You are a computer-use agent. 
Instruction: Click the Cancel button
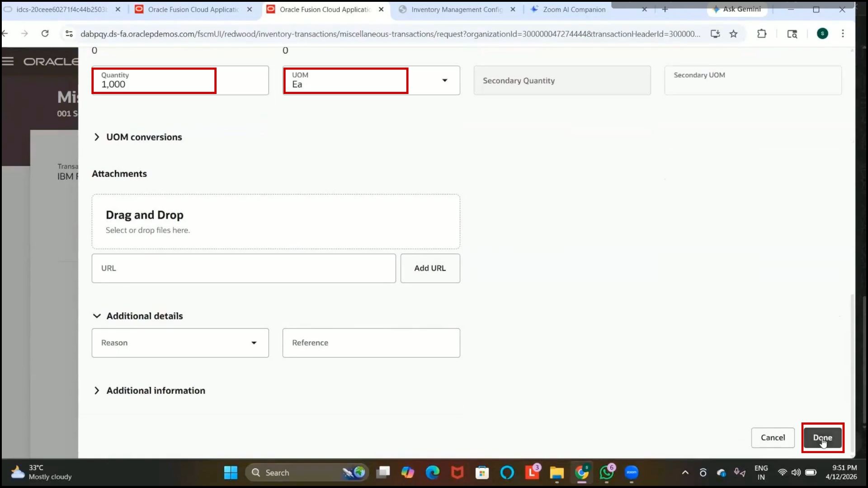(x=773, y=437)
